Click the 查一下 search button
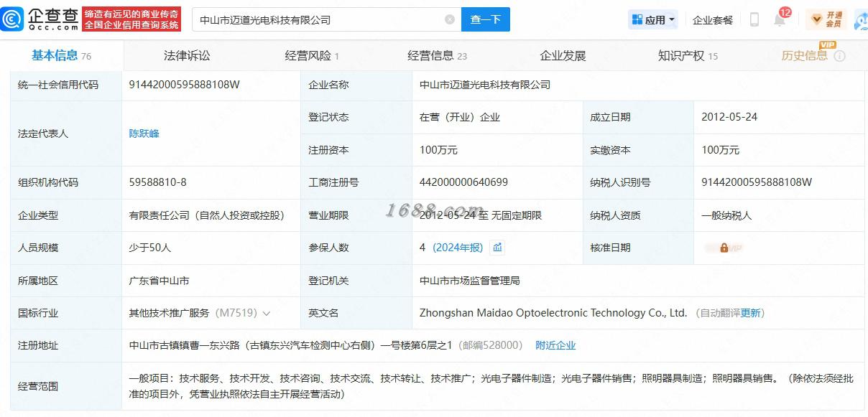The width and height of the screenshot is (868, 417). click(x=486, y=19)
